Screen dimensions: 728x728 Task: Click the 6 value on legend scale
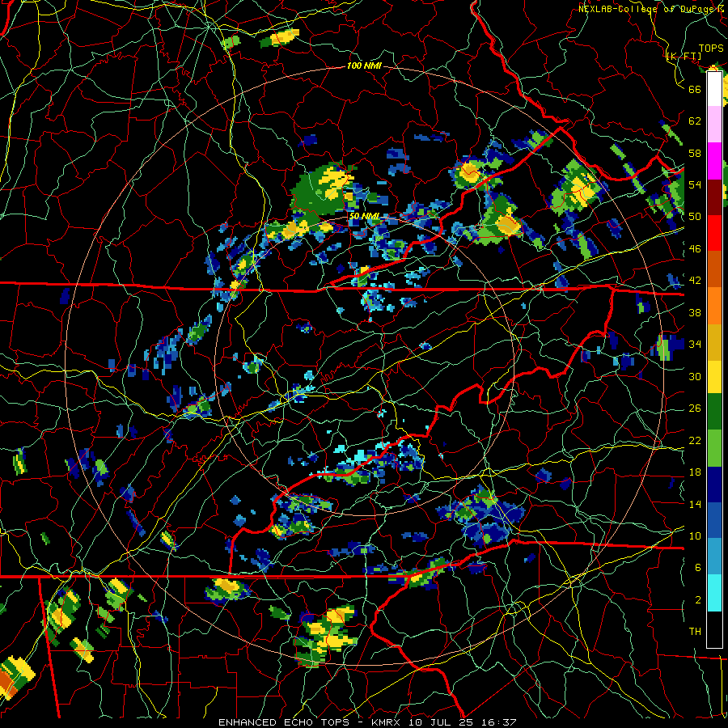click(698, 567)
